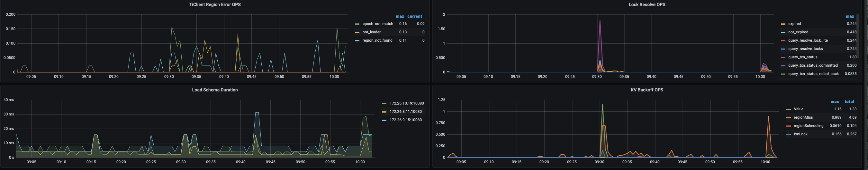868x170 pixels.
Task: Click the 4.69 total value for regionMiss
Action: [853, 118]
